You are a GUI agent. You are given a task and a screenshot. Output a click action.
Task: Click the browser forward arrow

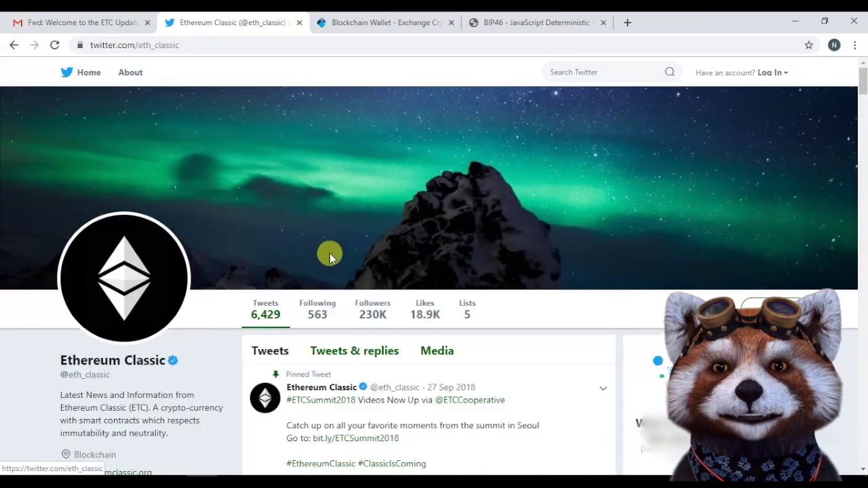coord(35,45)
